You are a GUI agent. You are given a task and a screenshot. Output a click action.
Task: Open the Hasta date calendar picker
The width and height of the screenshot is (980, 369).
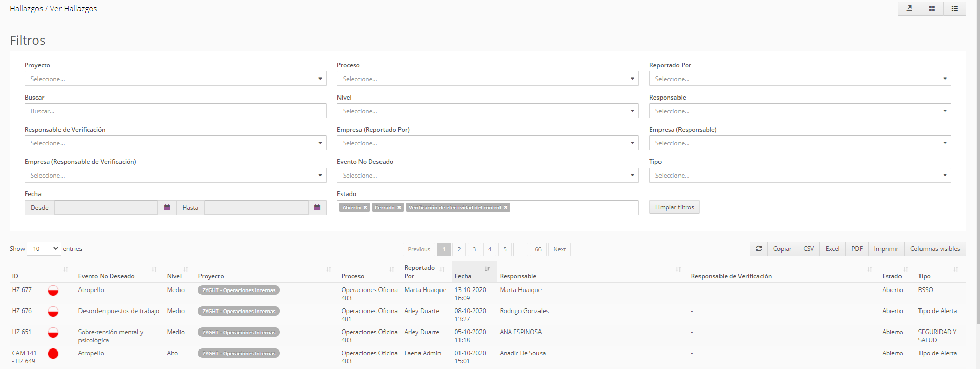[317, 208]
